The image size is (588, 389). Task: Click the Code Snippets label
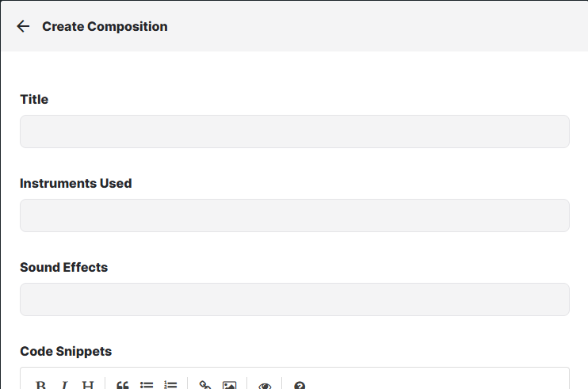pyautogui.click(x=66, y=352)
